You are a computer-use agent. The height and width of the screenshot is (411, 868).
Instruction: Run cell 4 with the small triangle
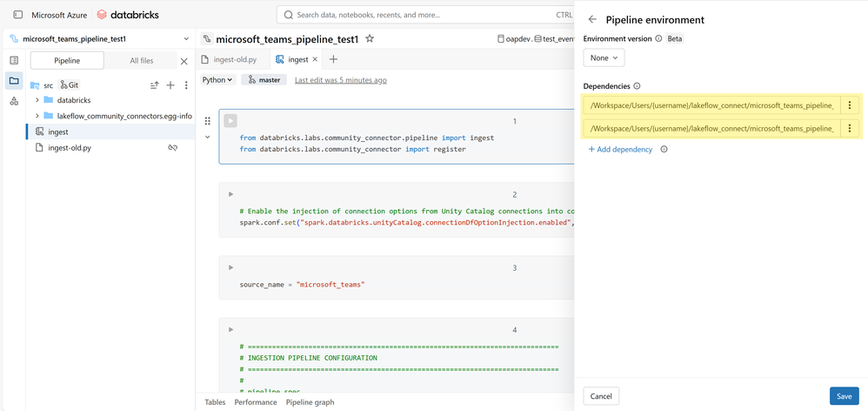coord(230,329)
